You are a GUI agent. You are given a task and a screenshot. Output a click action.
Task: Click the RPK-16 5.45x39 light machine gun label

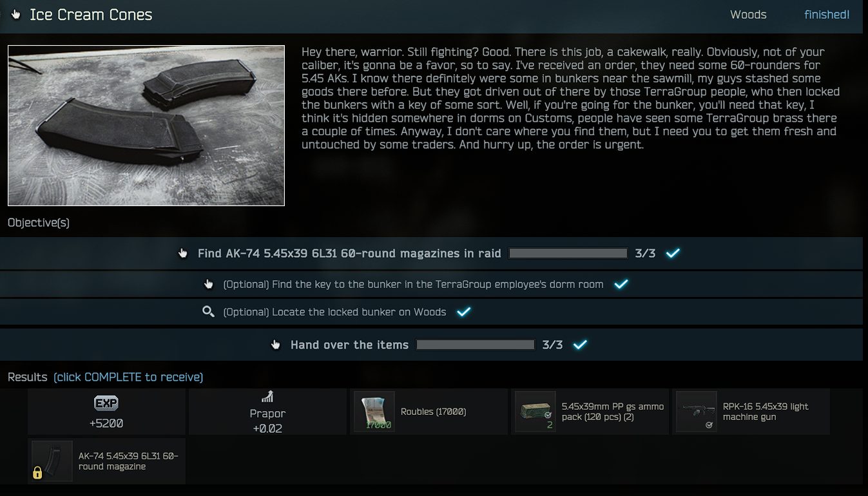pos(766,412)
